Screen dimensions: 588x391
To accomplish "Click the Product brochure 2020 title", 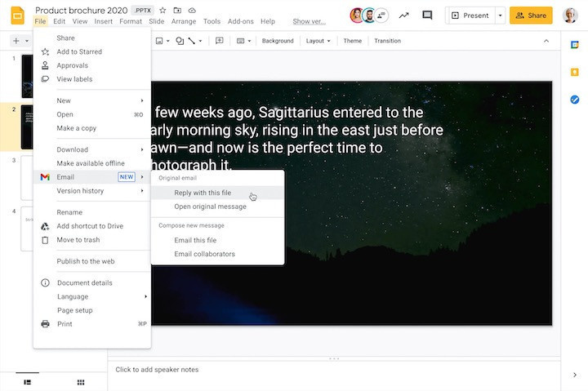I will [x=82, y=11].
